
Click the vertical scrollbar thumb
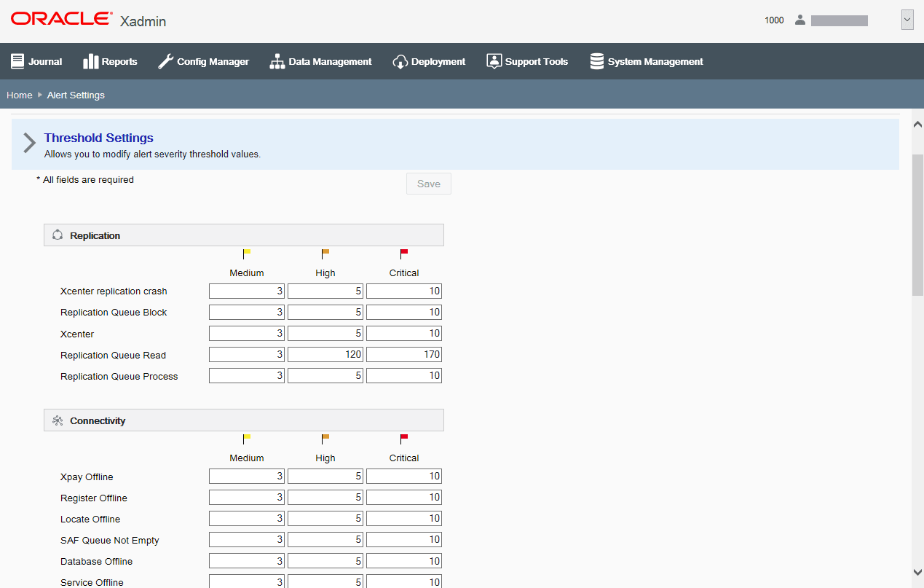click(x=917, y=224)
